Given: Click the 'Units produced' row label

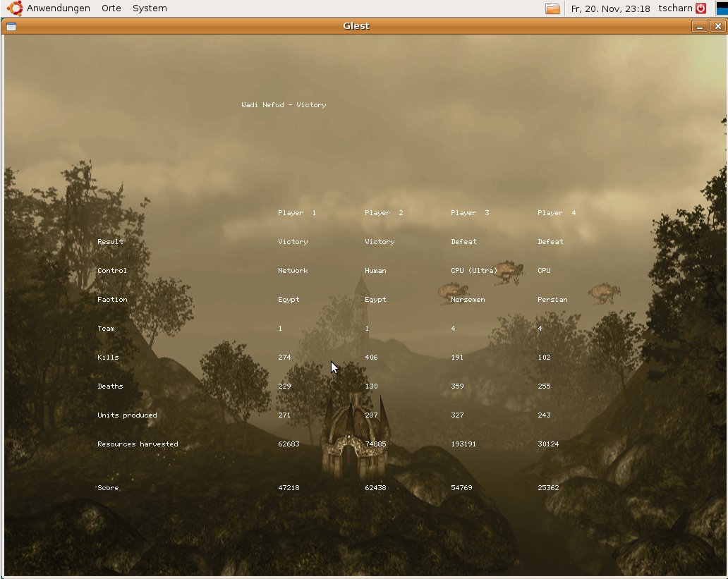Looking at the screenshot, I should pyautogui.click(x=127, y=415).
